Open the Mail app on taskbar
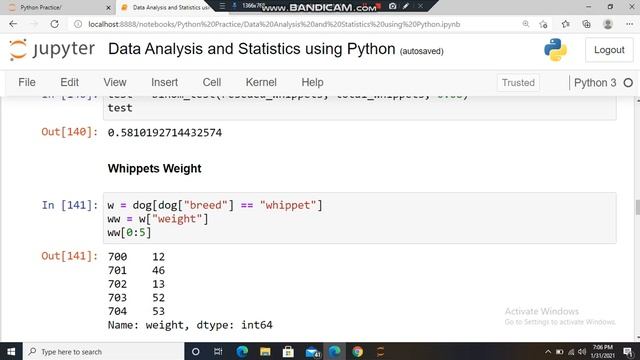The height and width of the screenshot is (360, 640). (x=312, y=351)
